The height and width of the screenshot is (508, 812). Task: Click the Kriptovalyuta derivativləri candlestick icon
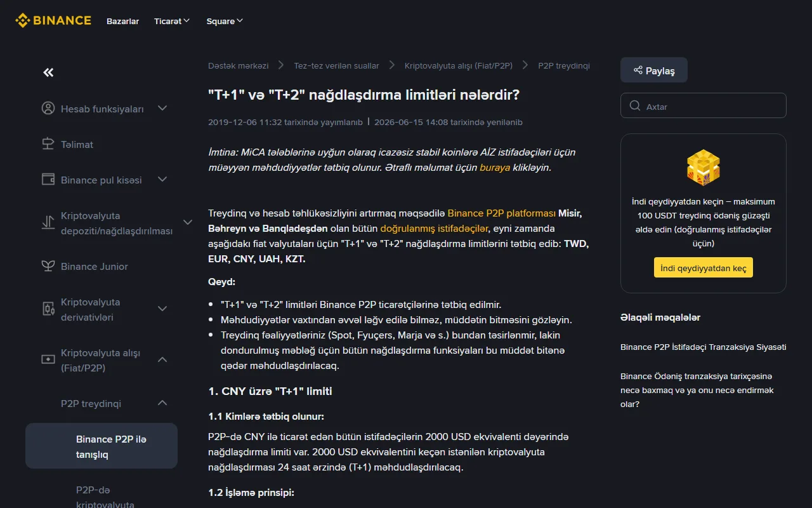click(x=48, y=309)
